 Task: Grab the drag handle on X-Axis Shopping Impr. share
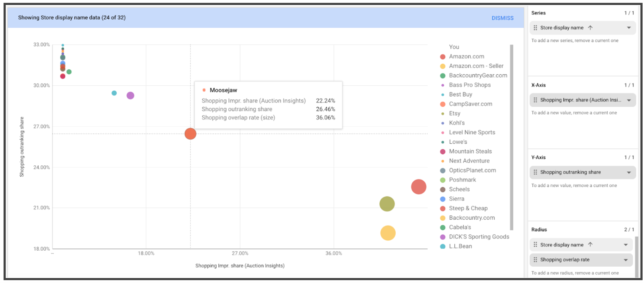coord(535,100)
